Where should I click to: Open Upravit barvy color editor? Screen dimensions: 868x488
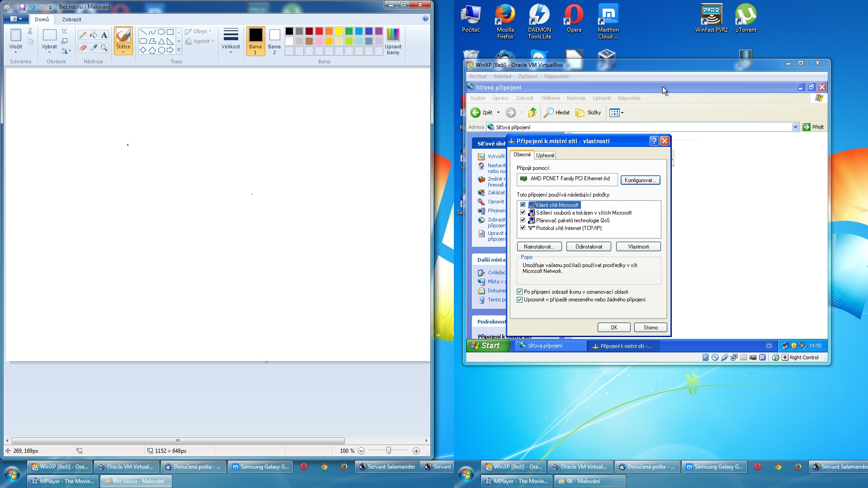pos(393,41)
